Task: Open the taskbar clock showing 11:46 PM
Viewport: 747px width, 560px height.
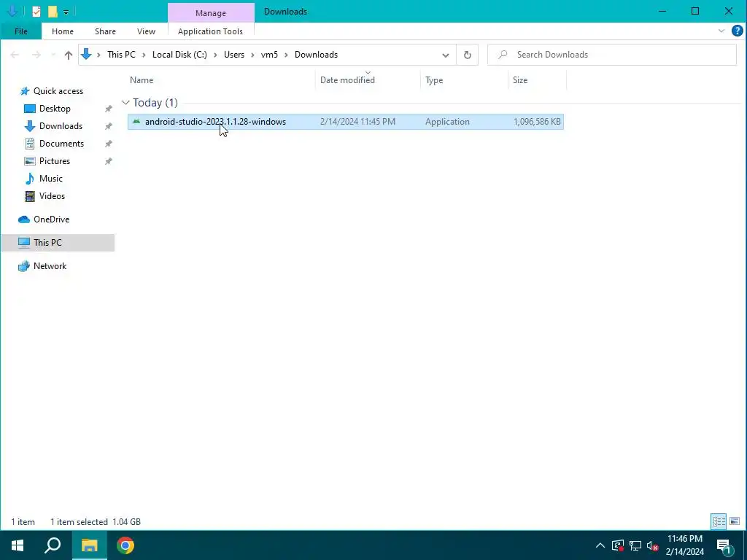Action: click(684, 545)
